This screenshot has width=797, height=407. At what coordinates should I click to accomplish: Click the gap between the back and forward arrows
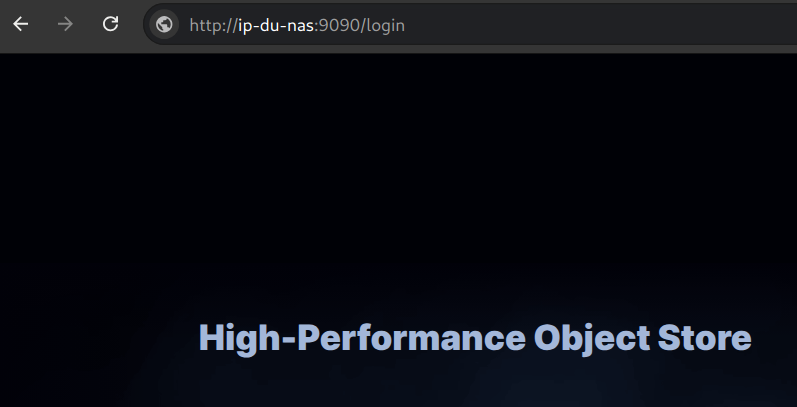click(43, 24)
